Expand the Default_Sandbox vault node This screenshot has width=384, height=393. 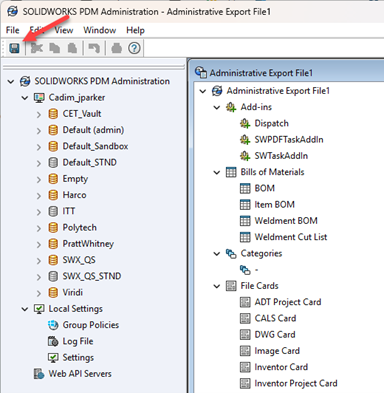pos(39,147)
